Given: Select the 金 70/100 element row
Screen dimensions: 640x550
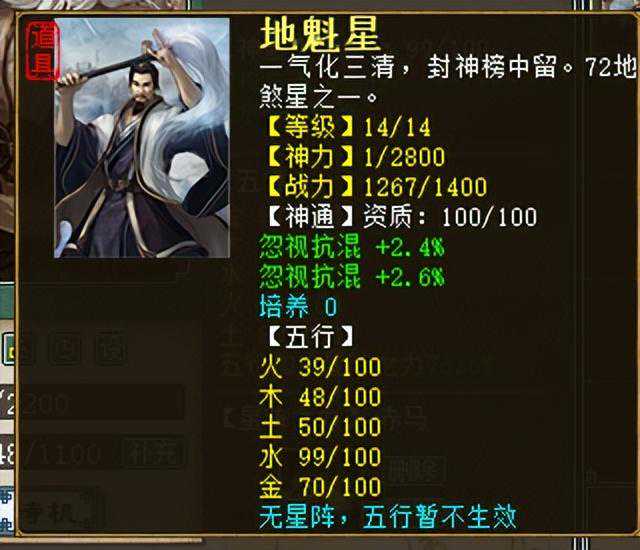Looking at the screenshot, I should [320, 487].
